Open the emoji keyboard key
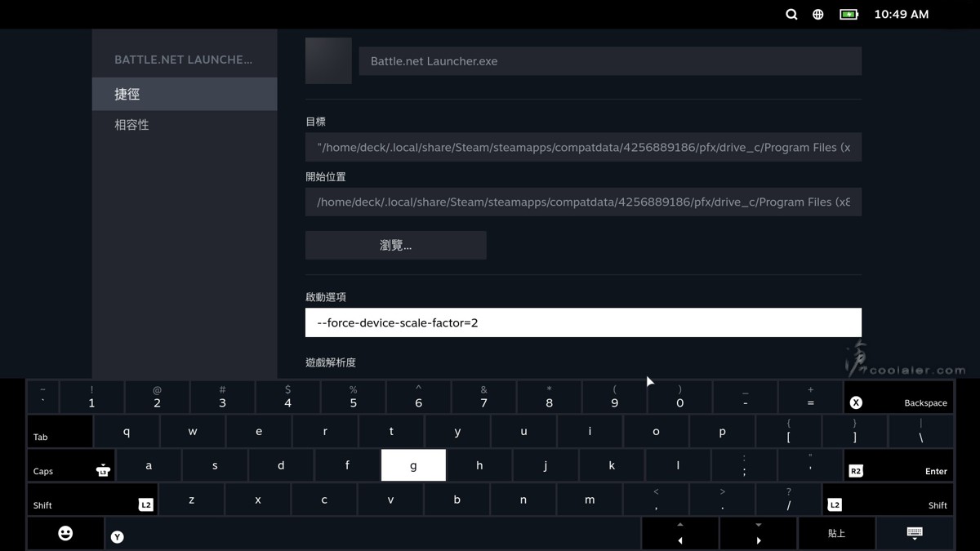The image size is (980, 551). tap(66, 533)
